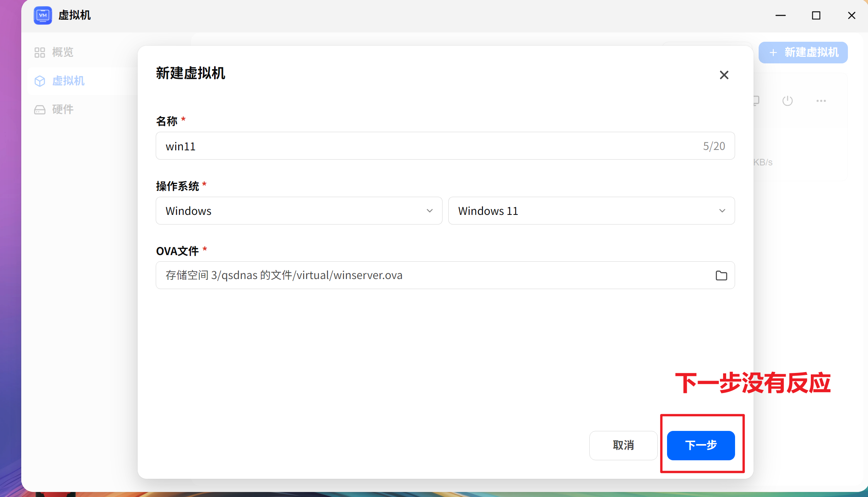Click the OVA file path field
The height and width of the screenshot is (497, 868).
pyautogui.click(x=445, y=275)
